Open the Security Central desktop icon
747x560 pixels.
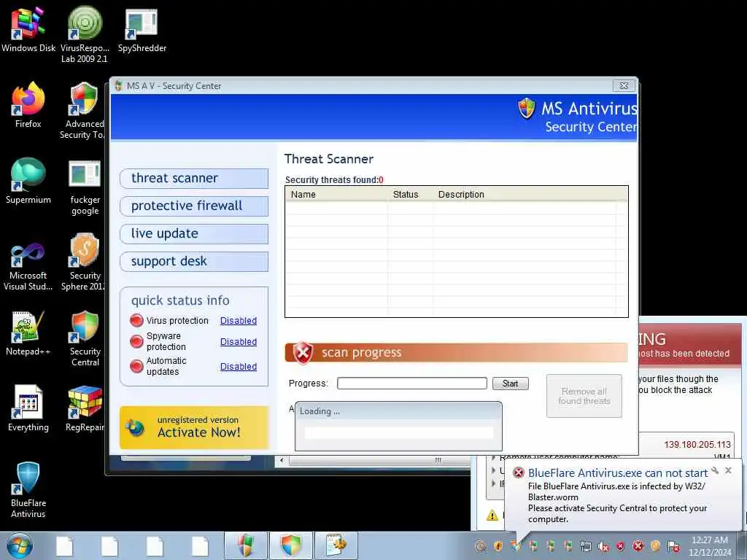click(85, 338)
